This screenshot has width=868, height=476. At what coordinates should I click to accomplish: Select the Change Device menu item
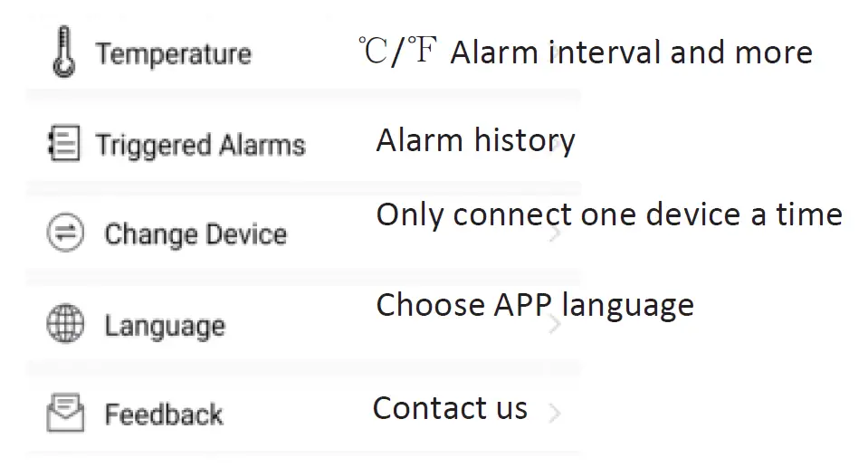[196, 234]
